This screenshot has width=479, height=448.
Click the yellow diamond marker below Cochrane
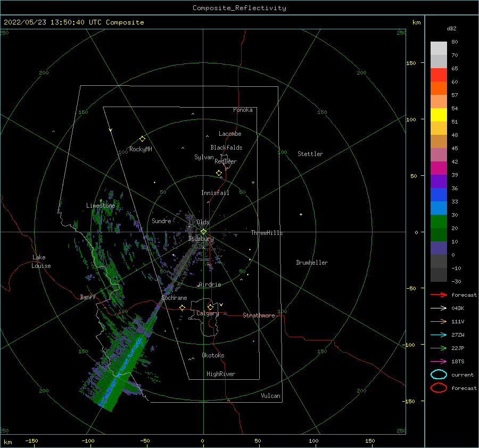(x=183, y=307)
